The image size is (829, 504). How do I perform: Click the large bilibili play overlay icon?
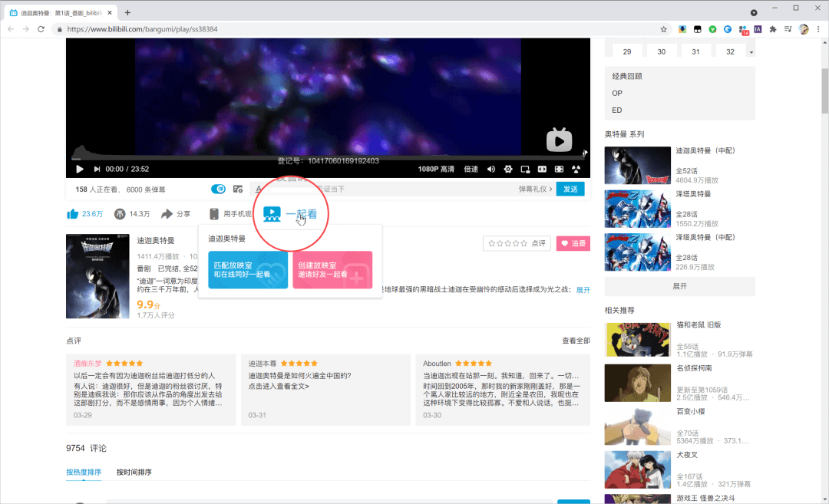pyautogui.click(x=559, y=140)
